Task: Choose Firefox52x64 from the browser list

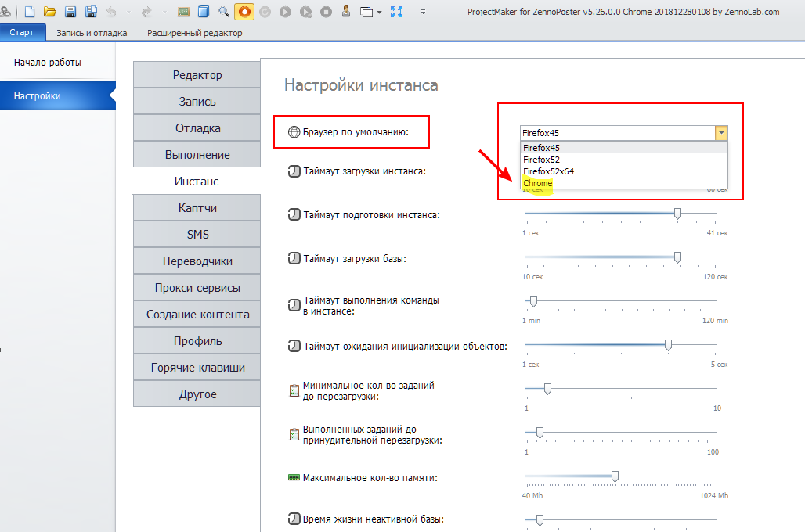Action: [624, 171]
